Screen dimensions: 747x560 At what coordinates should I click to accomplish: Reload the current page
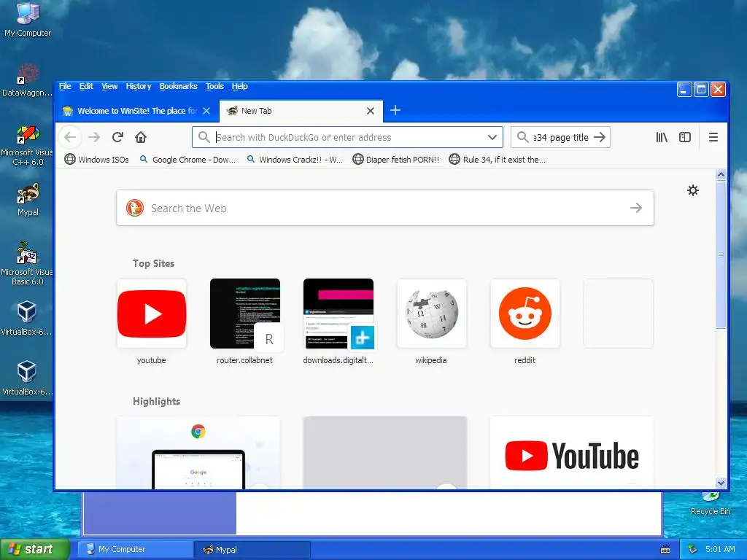117,137
